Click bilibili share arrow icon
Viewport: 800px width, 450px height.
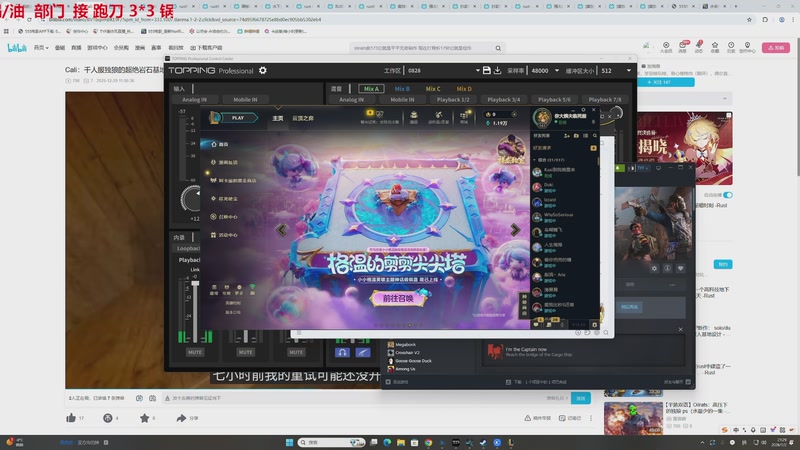point(181,418)
